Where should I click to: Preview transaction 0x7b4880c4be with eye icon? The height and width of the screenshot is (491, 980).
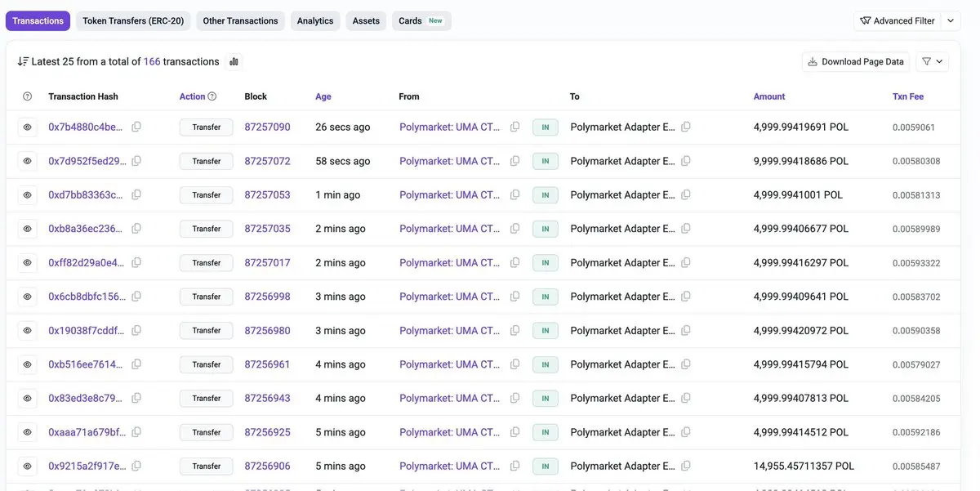(27, 127)
